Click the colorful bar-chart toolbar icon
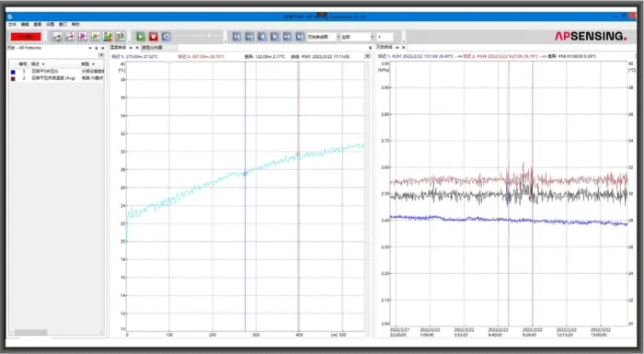The image size is (644, 354). [108, 37]
